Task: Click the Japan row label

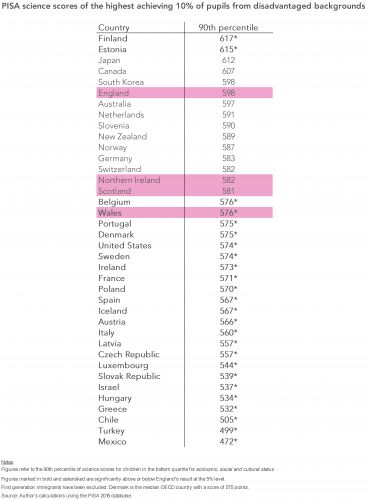Action: coord(109,60)
